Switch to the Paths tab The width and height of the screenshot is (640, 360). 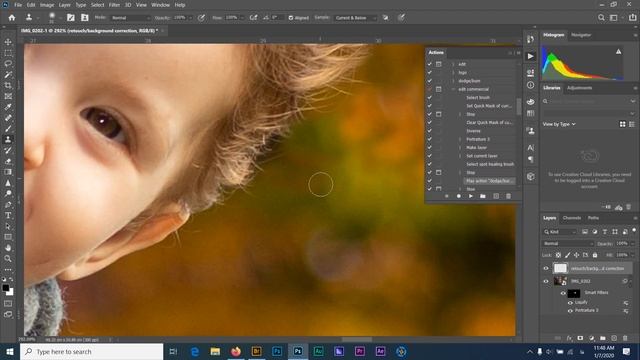pyautogui.click(x=593, y=218)
